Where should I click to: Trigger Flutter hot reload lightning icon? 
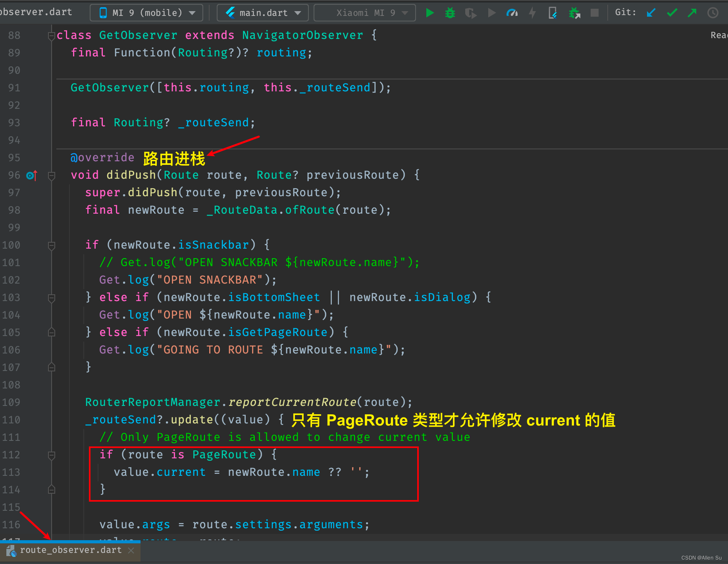pyautogui.click(x=533, y=13)
